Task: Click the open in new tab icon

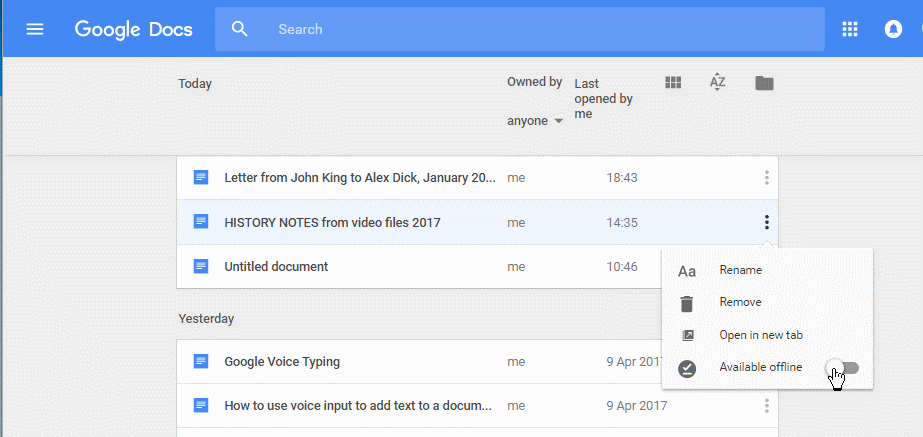Action: tap(686, 336)
